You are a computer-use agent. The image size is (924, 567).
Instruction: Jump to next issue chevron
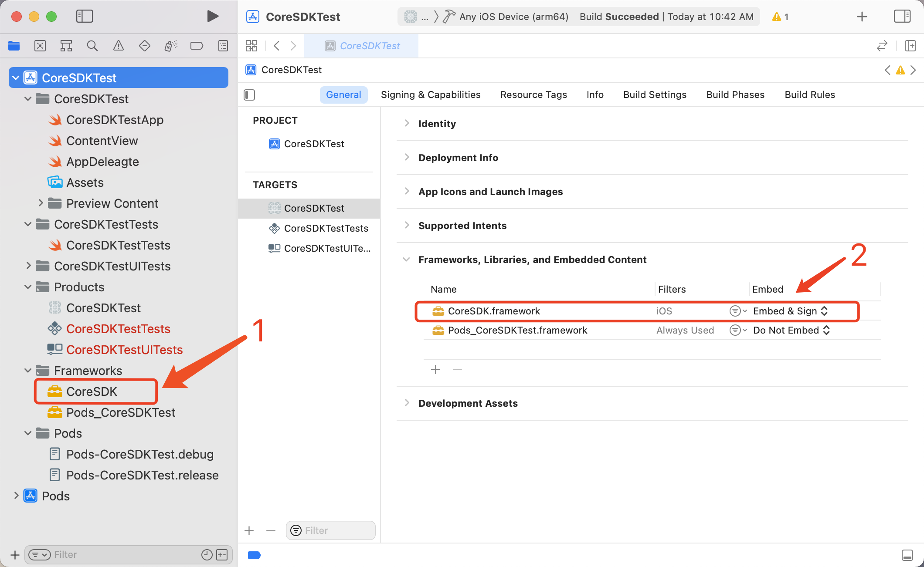click(x=913, y=70)
